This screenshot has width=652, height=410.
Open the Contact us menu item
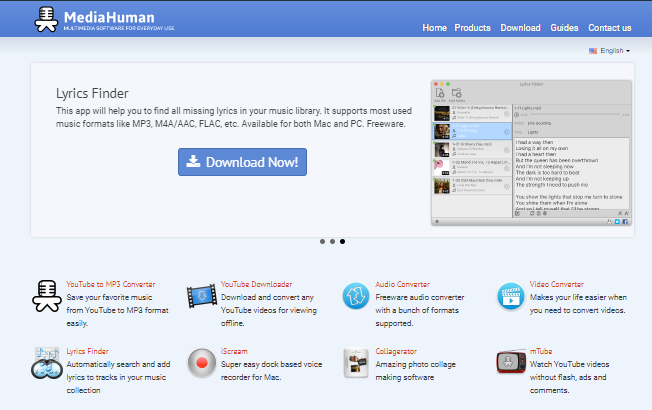point(610,28)
